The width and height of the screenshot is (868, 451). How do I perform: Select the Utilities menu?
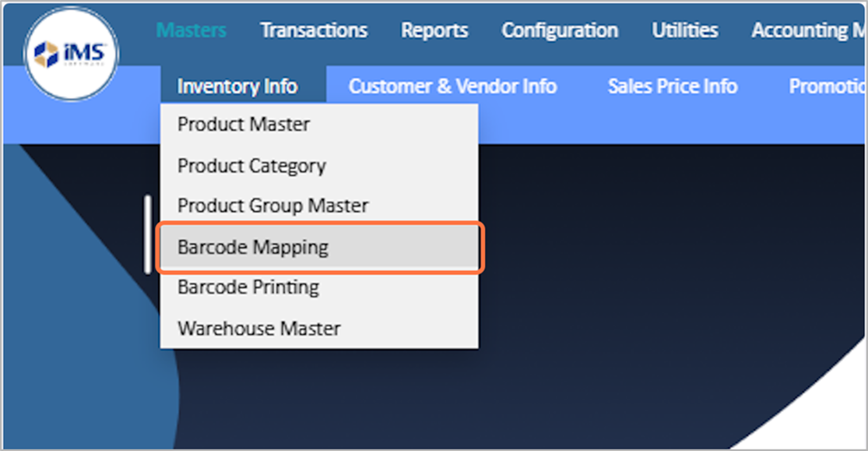(685, 30)
